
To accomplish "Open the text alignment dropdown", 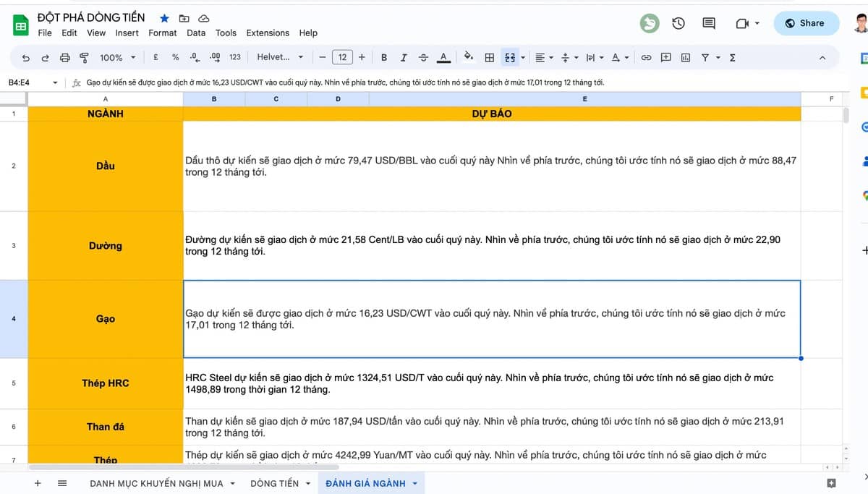I will click(x=544, y=56).
